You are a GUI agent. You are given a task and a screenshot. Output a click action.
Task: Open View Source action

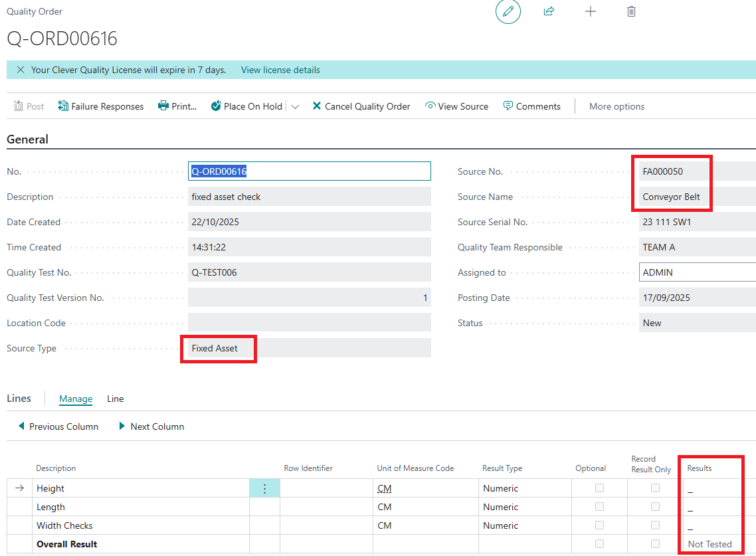pyautogui.click(x=456, y=106)
